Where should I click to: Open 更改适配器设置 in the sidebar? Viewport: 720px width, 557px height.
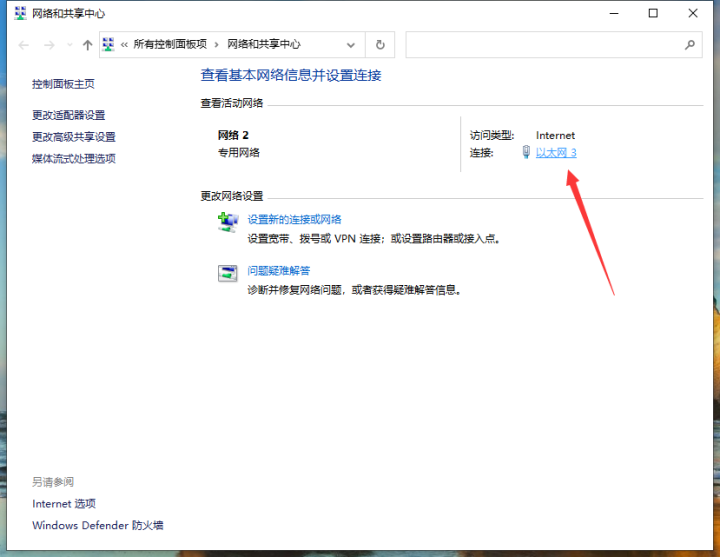68,115
